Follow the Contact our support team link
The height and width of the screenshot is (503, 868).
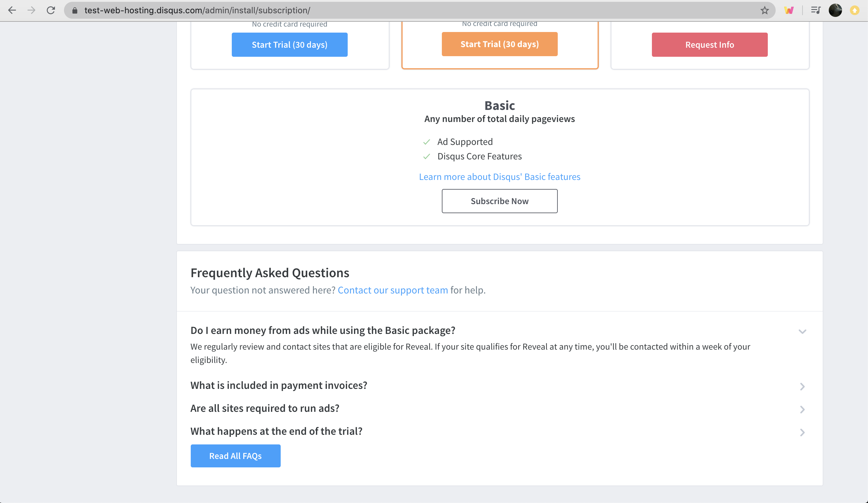tap(393, 290)
